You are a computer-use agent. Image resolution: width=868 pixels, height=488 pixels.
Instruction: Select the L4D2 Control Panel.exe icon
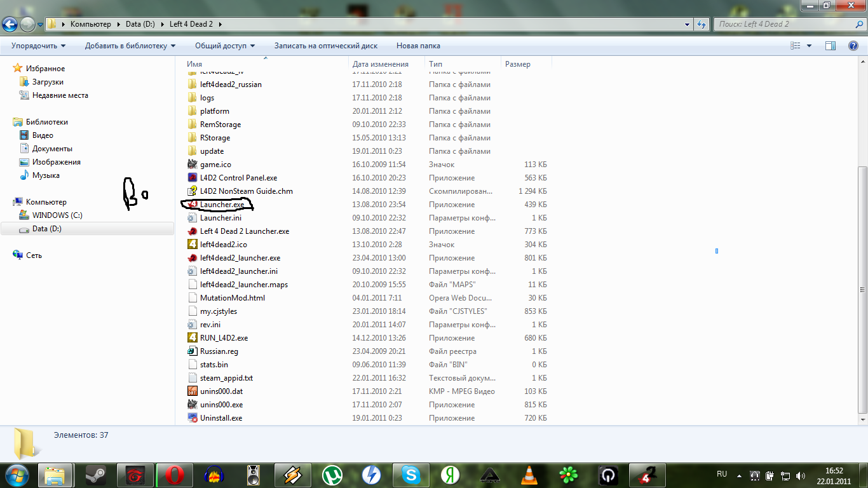pos(193,178)
